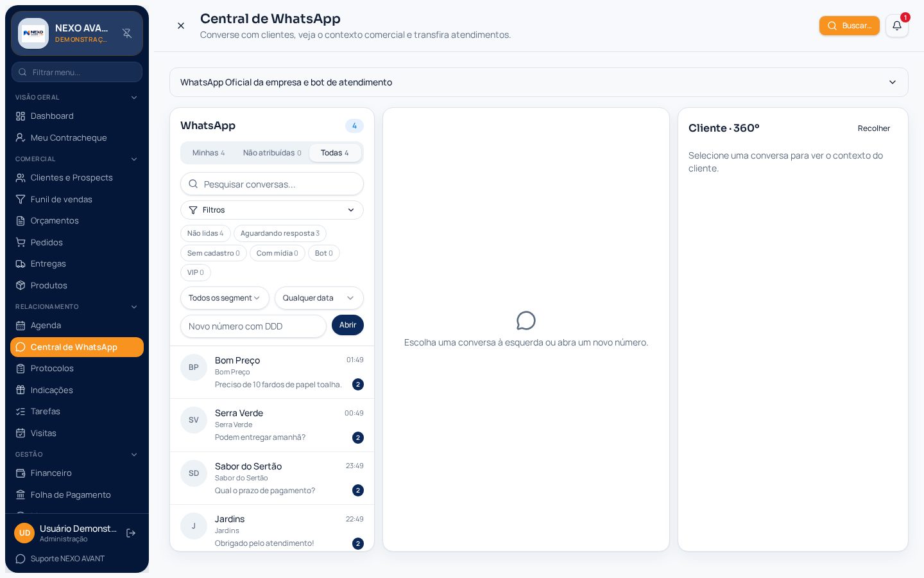Open Agenda in sidebar
This screenshot has height=578, width=924.
click(77, 326)
